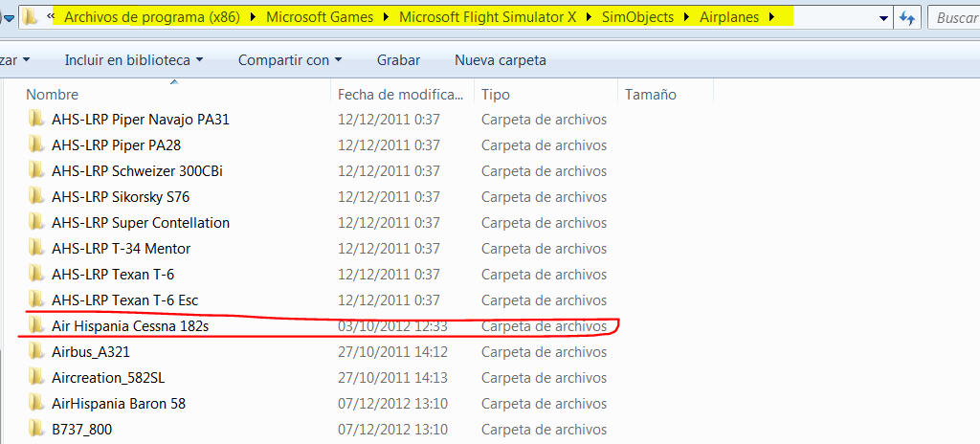The width and height of the screenshot is (980, 444).
Task: Expand the Compartir con menu
Action: point(290,60)
